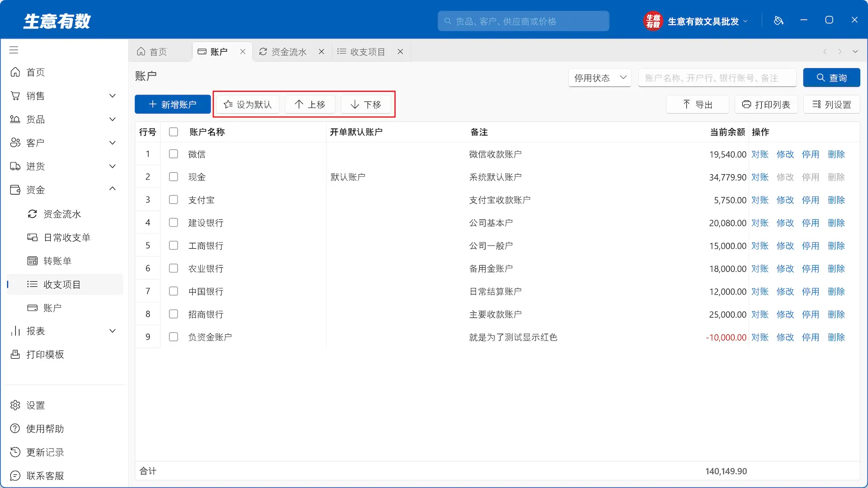
Task: Click the 生意有数 red logo avatar
Action: pyautogui.click(x=653, y=21)
